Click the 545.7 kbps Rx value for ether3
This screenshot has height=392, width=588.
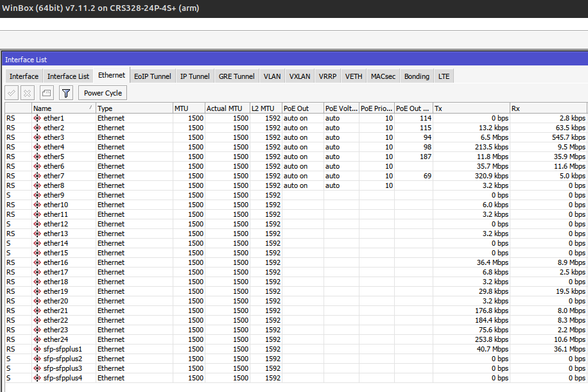coord(569,137)
